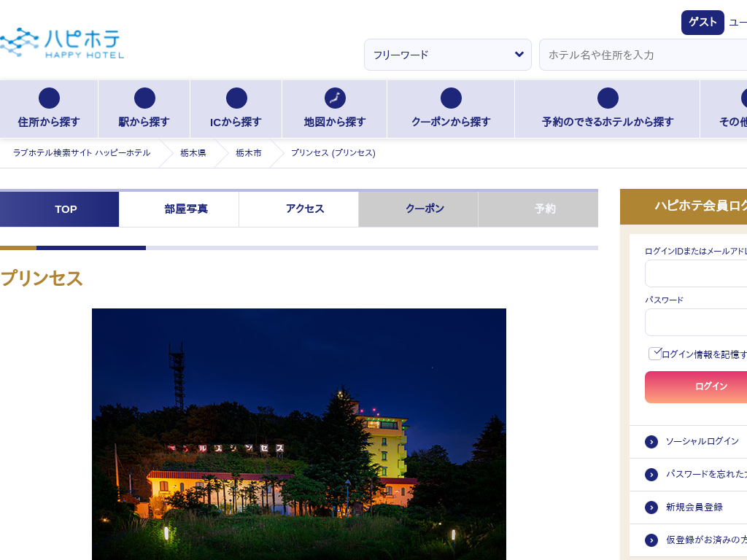The height and width of the screenshot is (560, 747).
Task: Switch to the 部屋写真 tab
Action: click(x=179, y=209)
